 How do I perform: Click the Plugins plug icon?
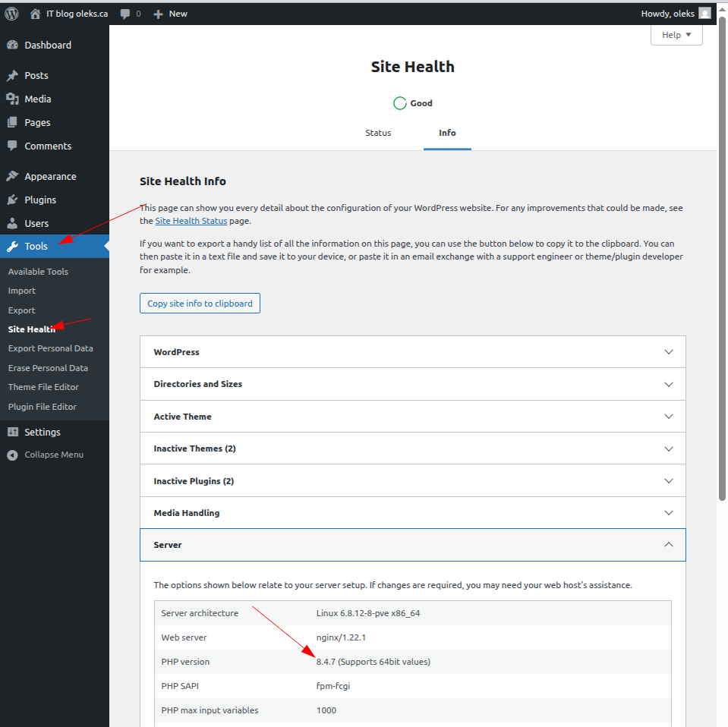click(x=13, y=200)
